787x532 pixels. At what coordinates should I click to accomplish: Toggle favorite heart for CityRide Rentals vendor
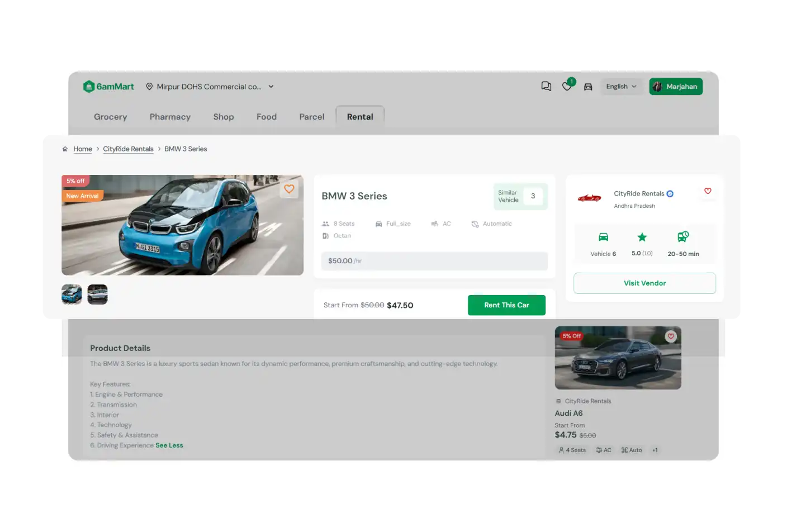click(x=708, y=191)
